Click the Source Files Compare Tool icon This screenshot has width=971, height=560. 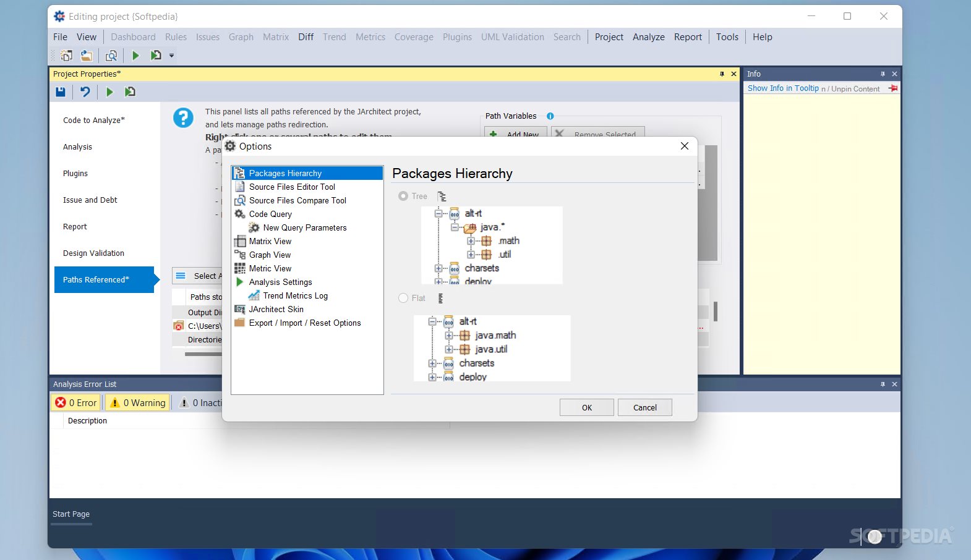[240, 200]
